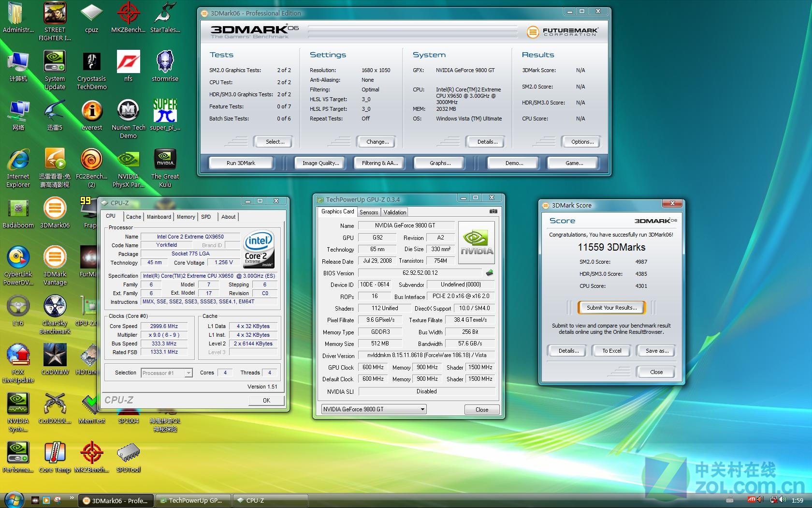Click Save as in score window
Image resolution: width=812 pixels, height=508 pixels.
pyautogui.click(x=657, y=351)
